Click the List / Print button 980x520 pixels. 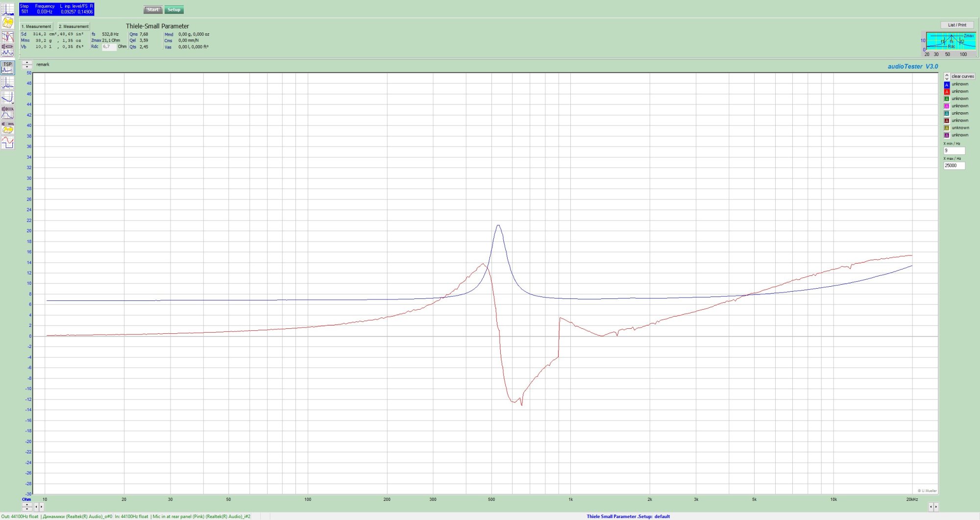click(x=957, y=25)
